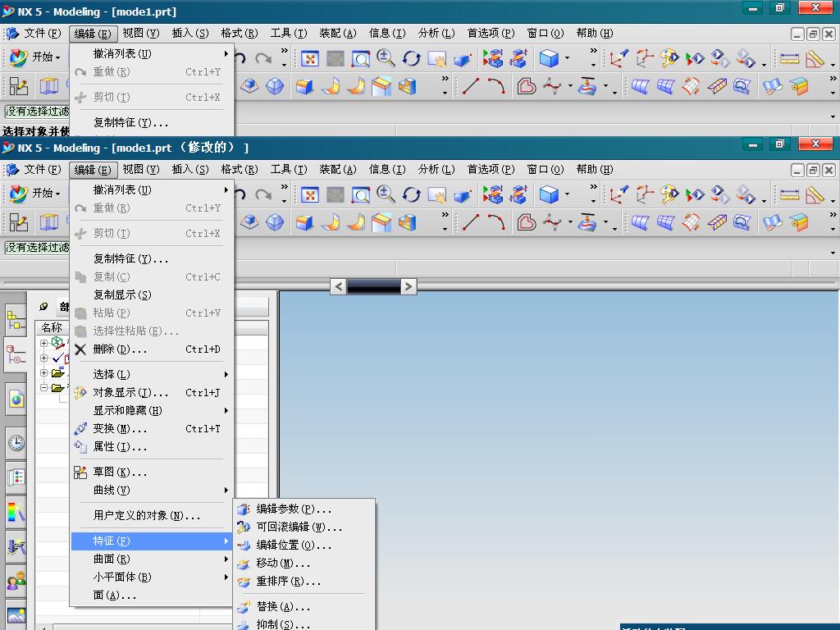840x630 pixels.
Task: Select 复制显示(S) in Edit menu
Action: point(152,294)
